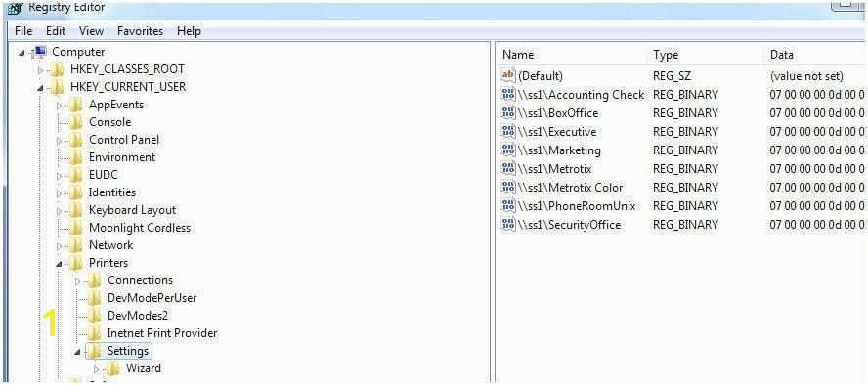Select the \\ss1\Executive value name
Image resolution: width=868 pixels, height=385 pixels.
[557, 132]
